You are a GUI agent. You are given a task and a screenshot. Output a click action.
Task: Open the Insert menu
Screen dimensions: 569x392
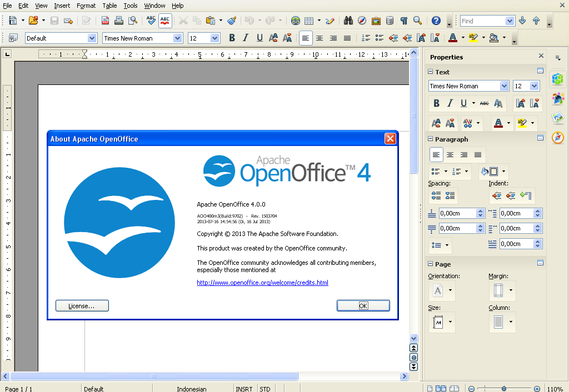pyautogui.click(x=62, y=6)
